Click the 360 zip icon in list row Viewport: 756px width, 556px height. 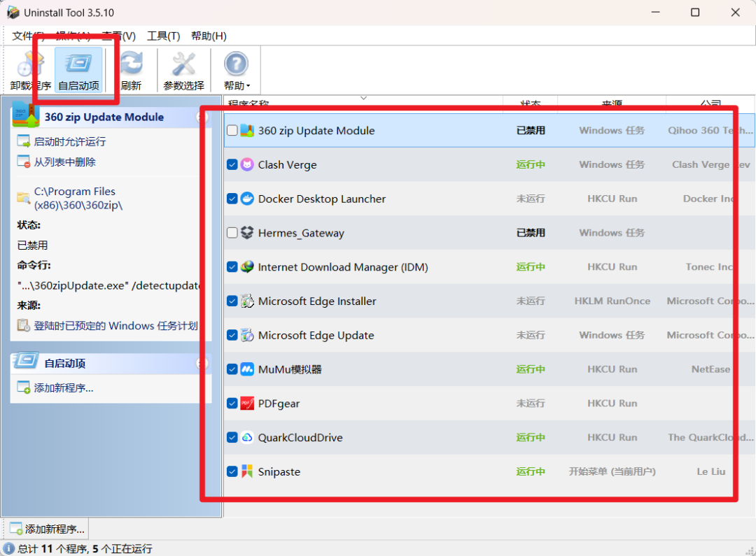pyautogui.click(x=247, y=131)
